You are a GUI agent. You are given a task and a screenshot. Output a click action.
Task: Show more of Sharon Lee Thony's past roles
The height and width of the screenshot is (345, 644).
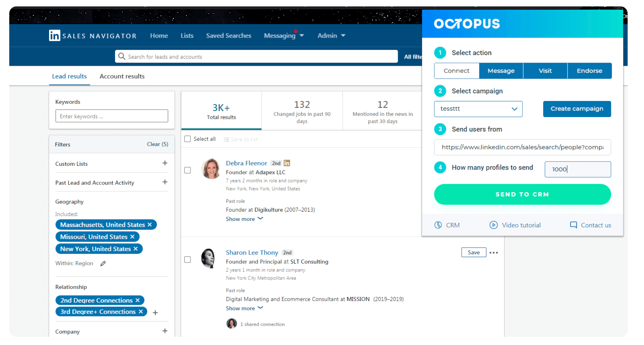(245, 308)
